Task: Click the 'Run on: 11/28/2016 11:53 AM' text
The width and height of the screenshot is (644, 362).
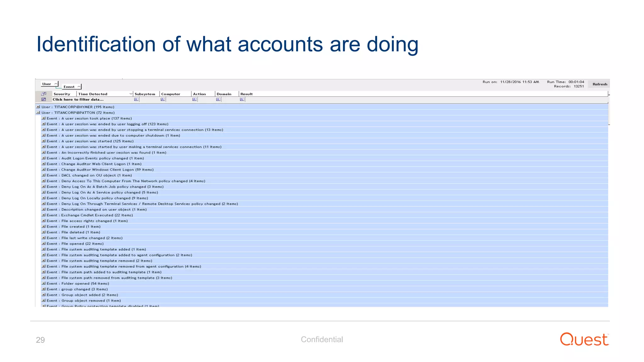Action: 511,82
